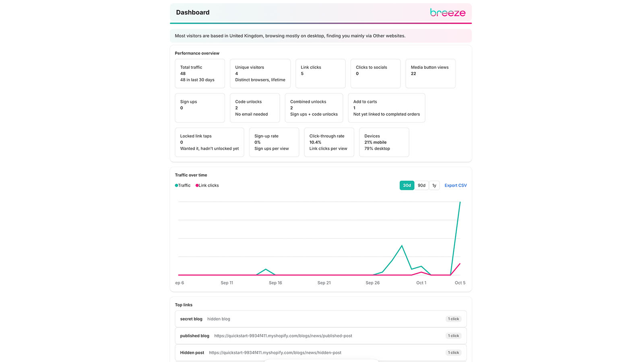644x362 pixels.
Task: Click the pink Link clicks legend dot
Action: [197, 185]
